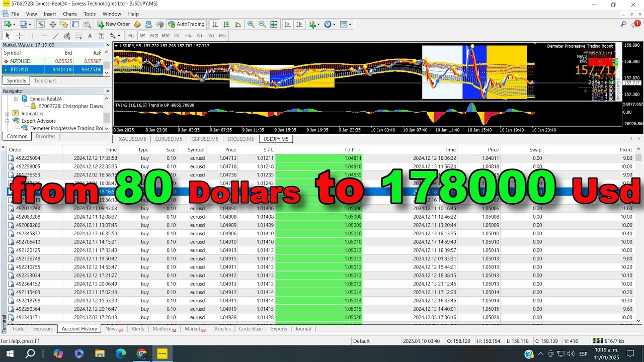The height and width of the screenshot is (362, 644).
Task: Toggle the Market Watch window
Action: pos(41,24)
